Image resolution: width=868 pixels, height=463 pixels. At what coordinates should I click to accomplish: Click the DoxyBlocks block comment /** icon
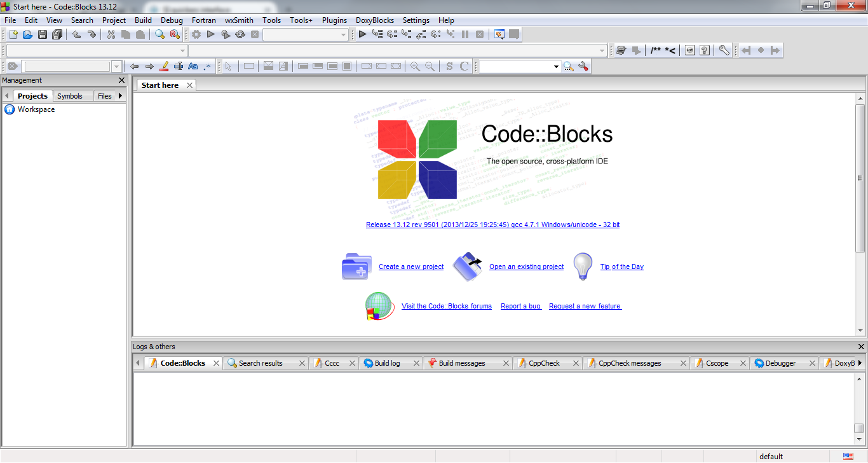656,50
